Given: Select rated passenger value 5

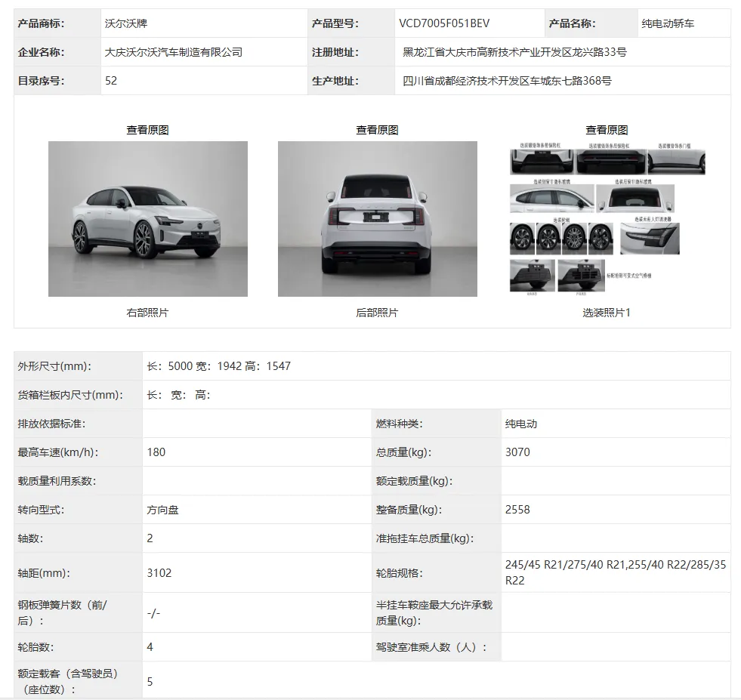Looking at the screenshot, I should (150, 682).
